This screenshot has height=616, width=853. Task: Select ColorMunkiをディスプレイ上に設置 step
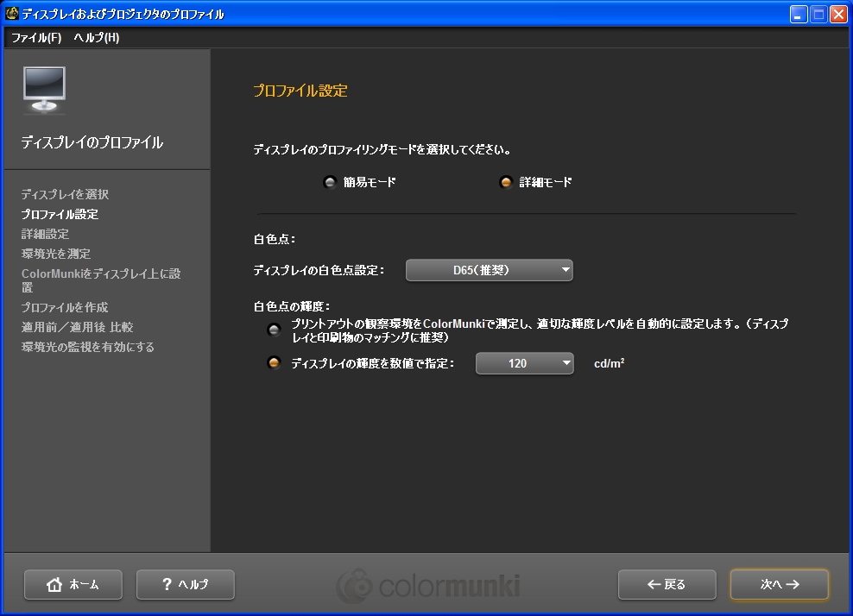(101, 280)
